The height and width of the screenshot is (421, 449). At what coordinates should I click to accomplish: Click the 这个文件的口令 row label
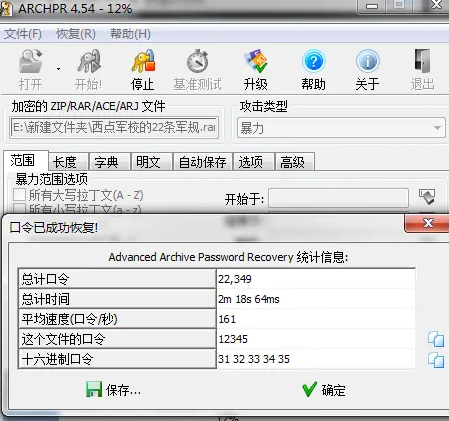(x=117, y=339)
